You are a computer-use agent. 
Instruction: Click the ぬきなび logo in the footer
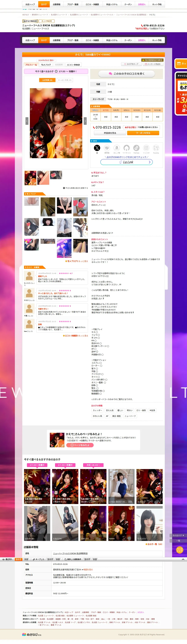(x=32, y=635)
